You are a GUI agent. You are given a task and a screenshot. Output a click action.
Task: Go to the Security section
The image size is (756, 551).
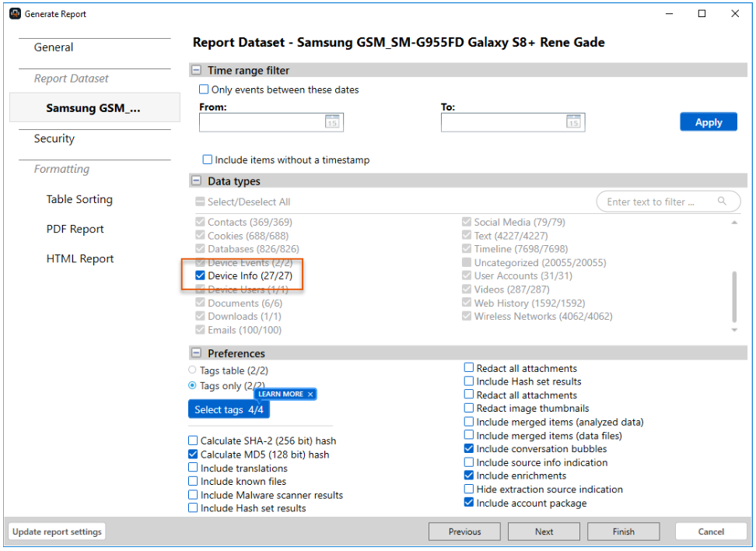pyautogui.click(x=54, y=139)
